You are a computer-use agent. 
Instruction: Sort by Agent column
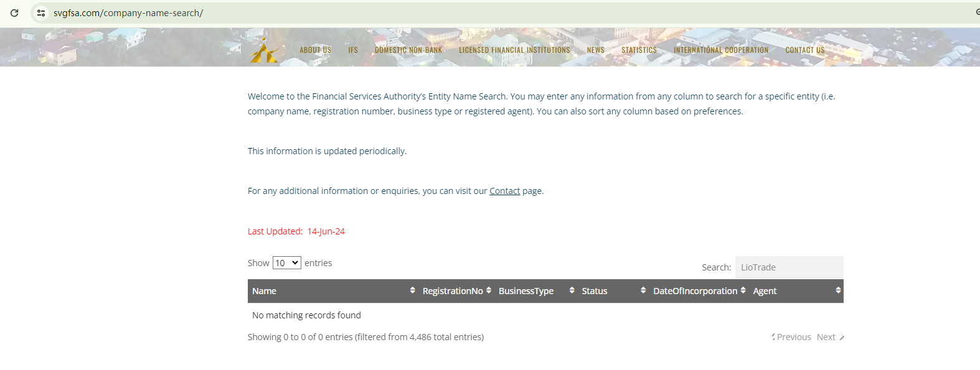(796, 291)
